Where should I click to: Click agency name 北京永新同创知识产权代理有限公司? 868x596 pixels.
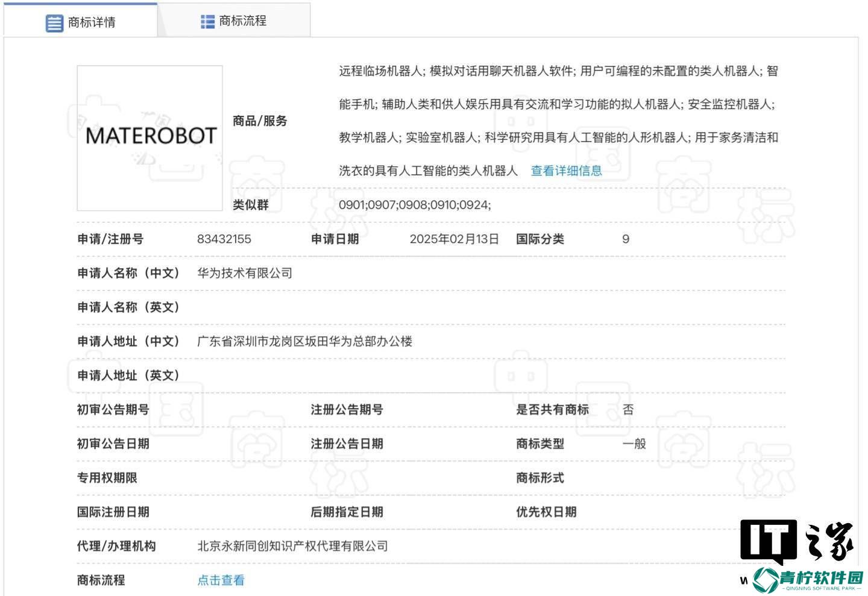pyautogui.click(x=292, y=547)
